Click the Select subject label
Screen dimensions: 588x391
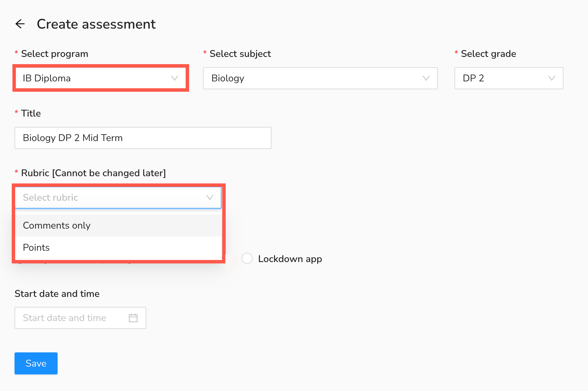[x=240, y=54]
